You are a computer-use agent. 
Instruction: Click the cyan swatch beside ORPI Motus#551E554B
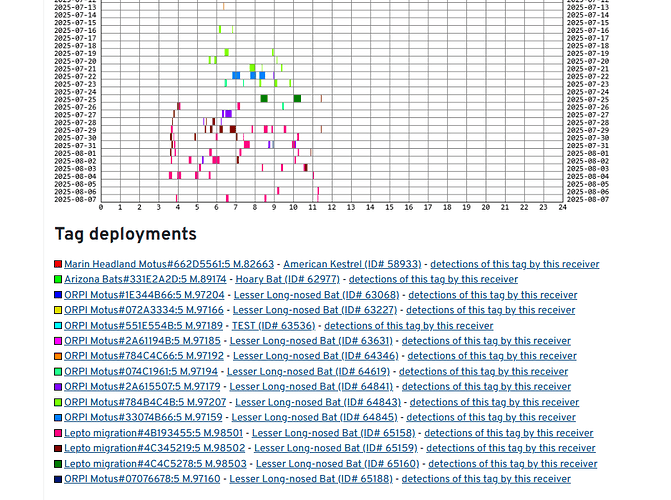tap(58, 326)
